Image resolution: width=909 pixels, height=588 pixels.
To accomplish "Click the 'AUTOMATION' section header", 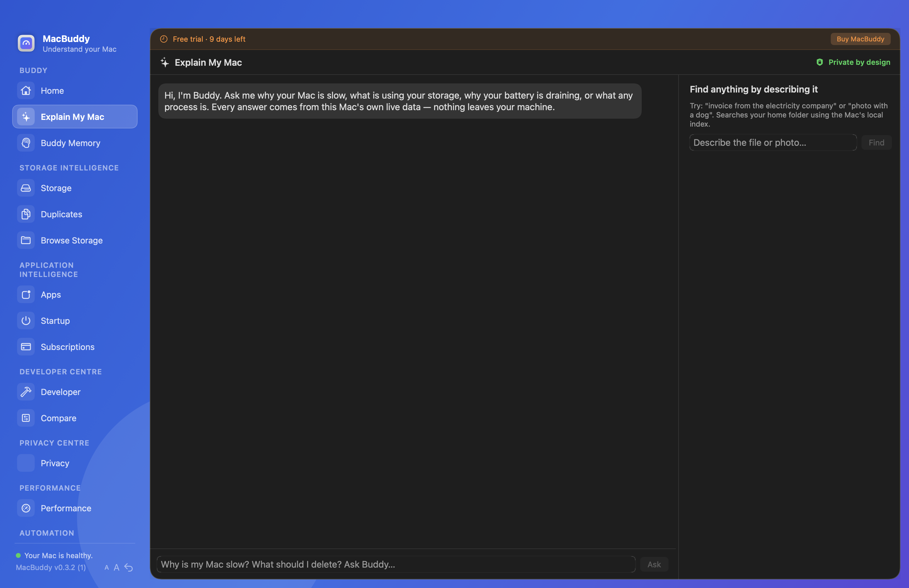I will pyautogui.click(x=47, y=533).
